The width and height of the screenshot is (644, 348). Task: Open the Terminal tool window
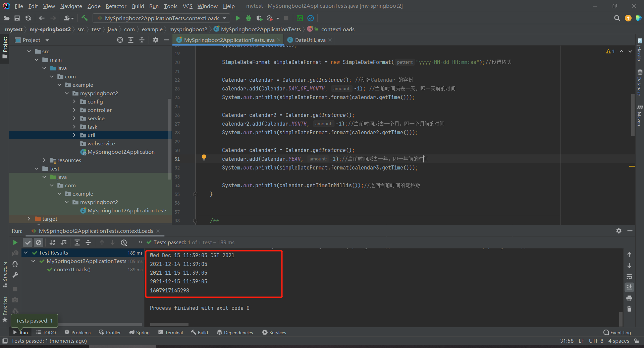pyautogui.click(x=170, y=332)
